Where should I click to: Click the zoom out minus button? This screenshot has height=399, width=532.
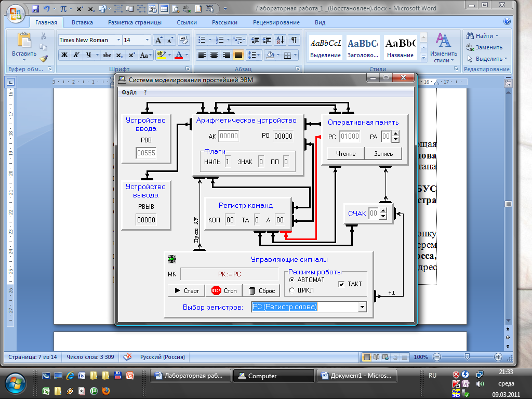tap(437, 357)
